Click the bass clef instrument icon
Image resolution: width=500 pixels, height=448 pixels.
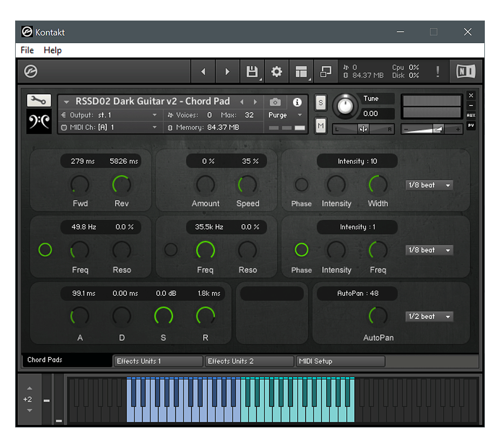coord(39,121)
